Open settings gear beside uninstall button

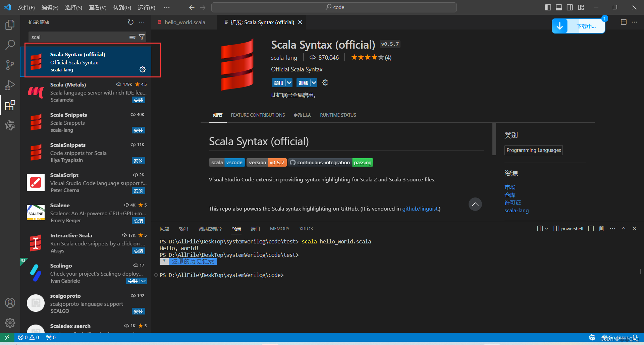point(325,82)
